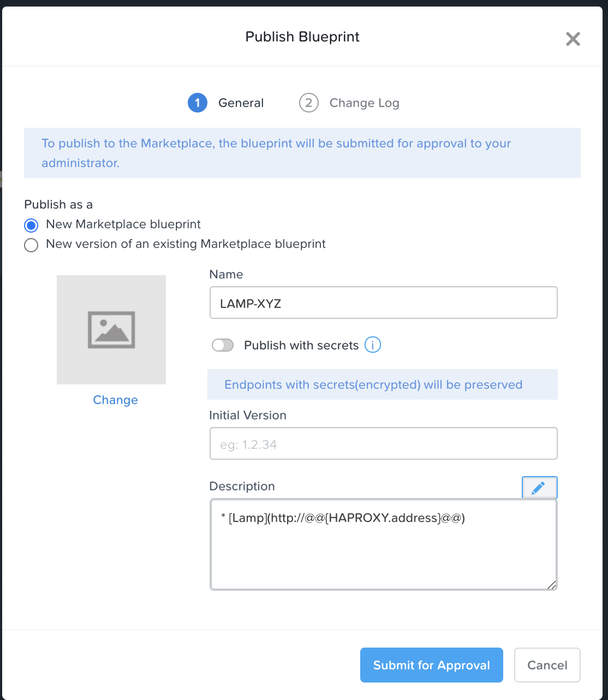Focus the Name field containing LAMP-XYZ
Screen dimensions: 608x700
384,302
